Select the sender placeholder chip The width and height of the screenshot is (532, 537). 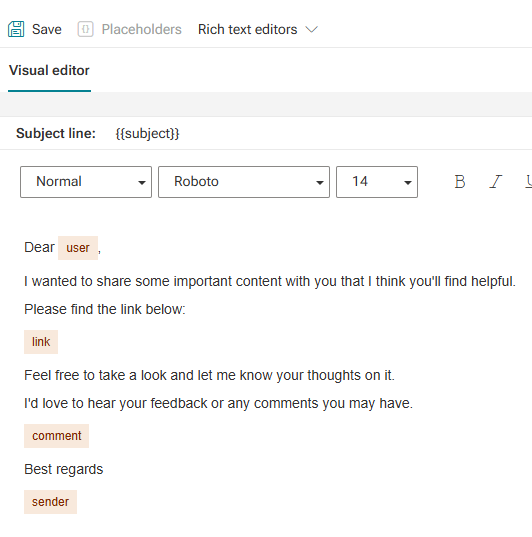[x=50, y=502]
